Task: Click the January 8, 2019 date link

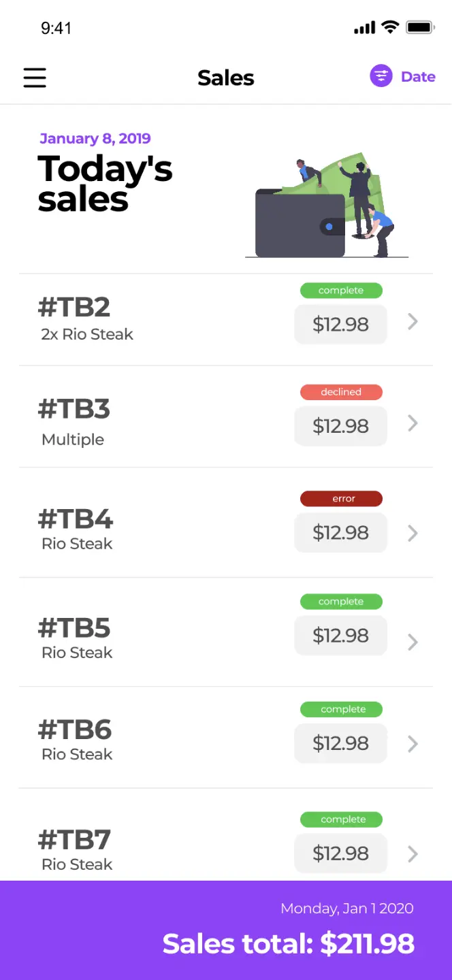Action: tap(95, 138)
